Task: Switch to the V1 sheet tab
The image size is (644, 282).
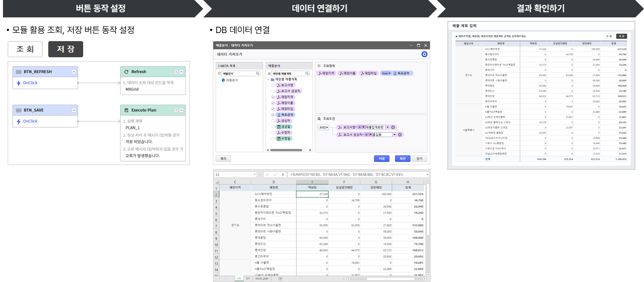Action: [x=239, y=279]
